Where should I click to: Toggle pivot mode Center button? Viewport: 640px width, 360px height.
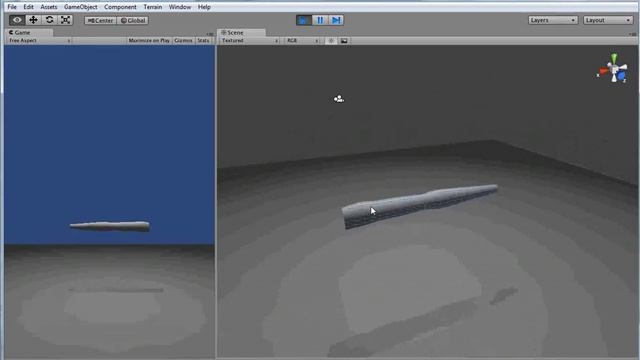tap(100, 20)
